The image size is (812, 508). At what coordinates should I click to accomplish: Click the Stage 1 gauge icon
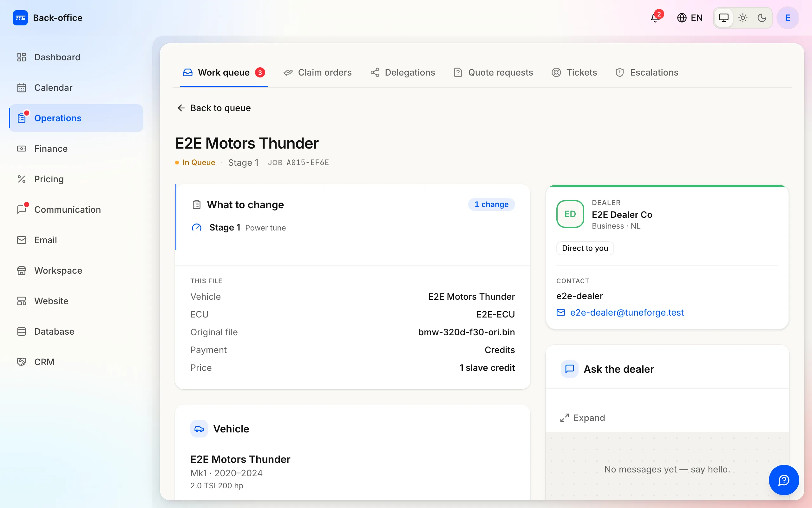point(197,228)
